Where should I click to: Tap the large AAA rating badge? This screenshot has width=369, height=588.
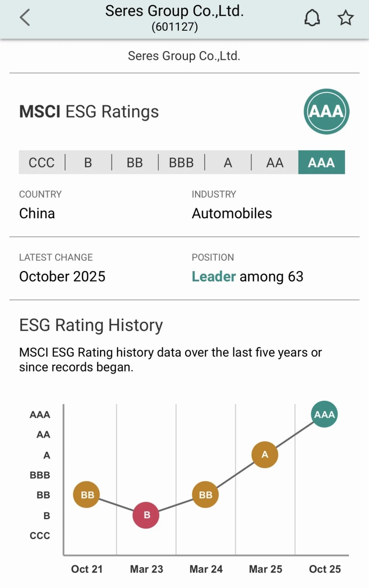326,111
